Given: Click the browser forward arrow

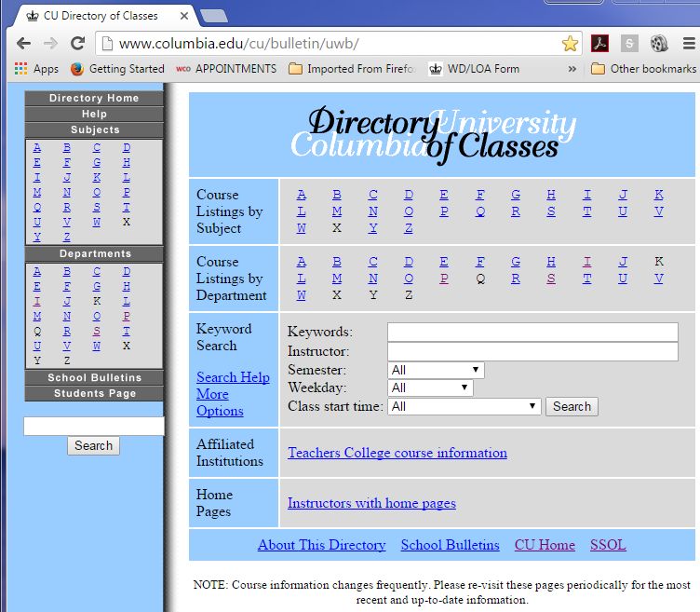Looking at the screenshot, I should [x=50, y=44].
